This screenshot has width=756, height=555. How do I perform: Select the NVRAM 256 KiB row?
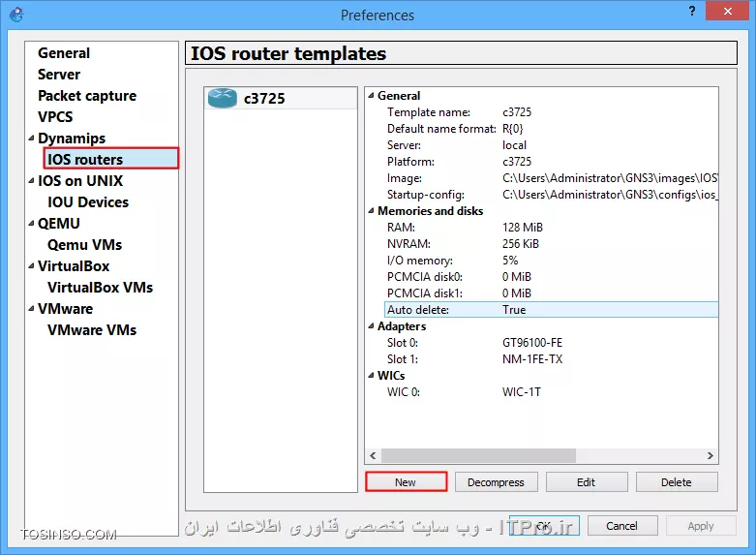tap(552, 243)
